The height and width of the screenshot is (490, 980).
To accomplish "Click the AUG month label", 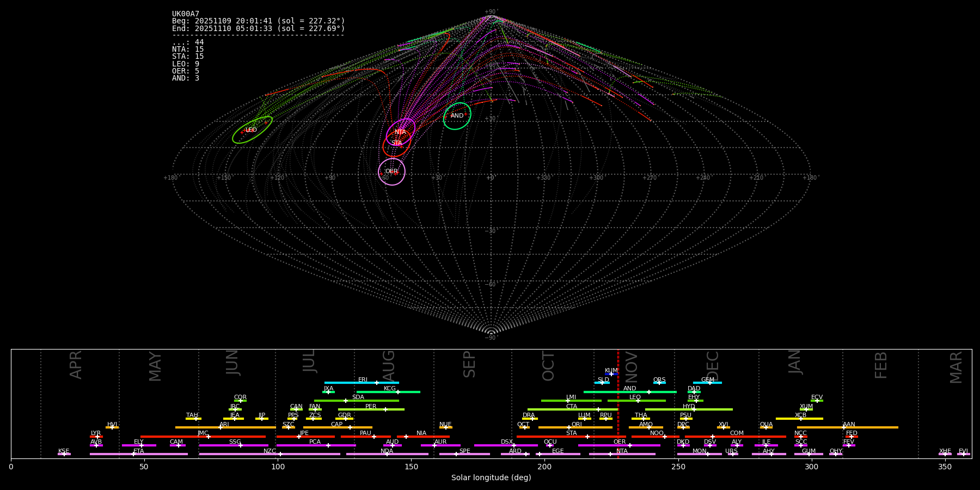I will tap(389, 366).
